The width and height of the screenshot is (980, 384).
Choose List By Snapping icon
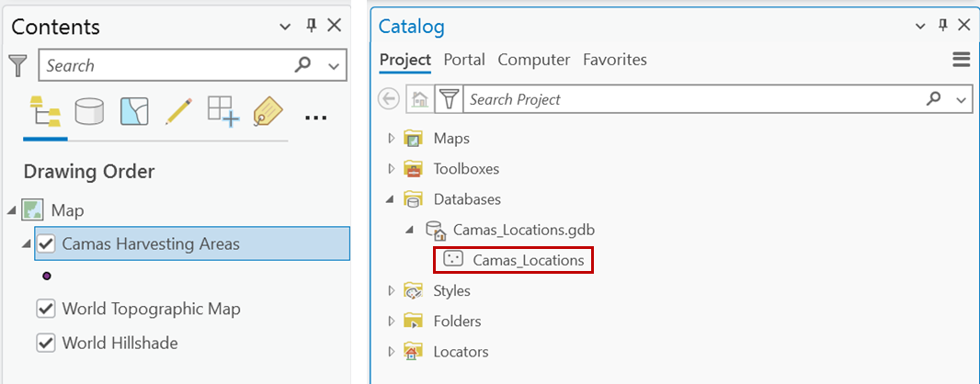[x=222, y=112]
